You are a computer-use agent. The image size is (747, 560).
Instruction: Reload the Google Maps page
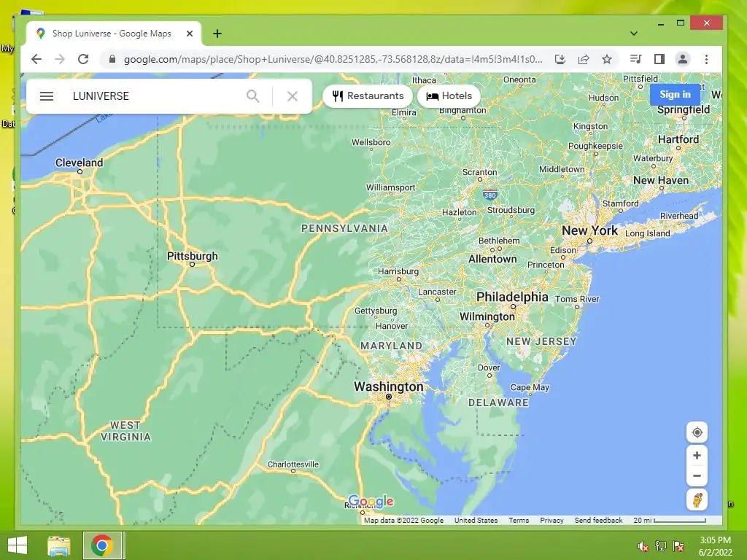tap(83, 59)
